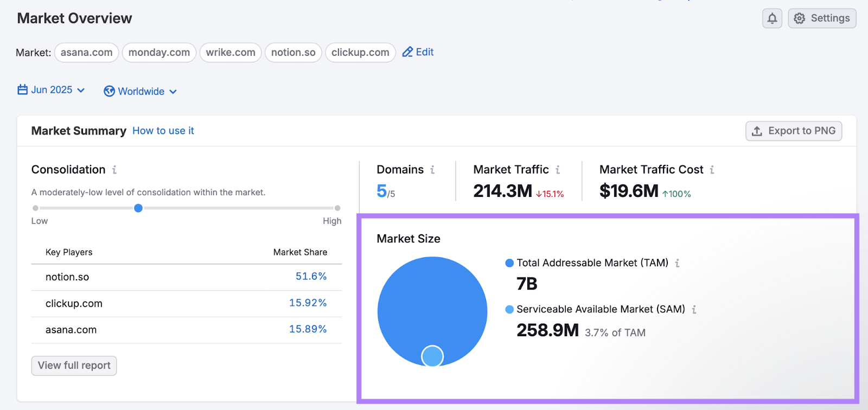Screen dimensions: 868x410
Task: Click the calendar icon beside Jun 2025
Action: click(22, 90)
